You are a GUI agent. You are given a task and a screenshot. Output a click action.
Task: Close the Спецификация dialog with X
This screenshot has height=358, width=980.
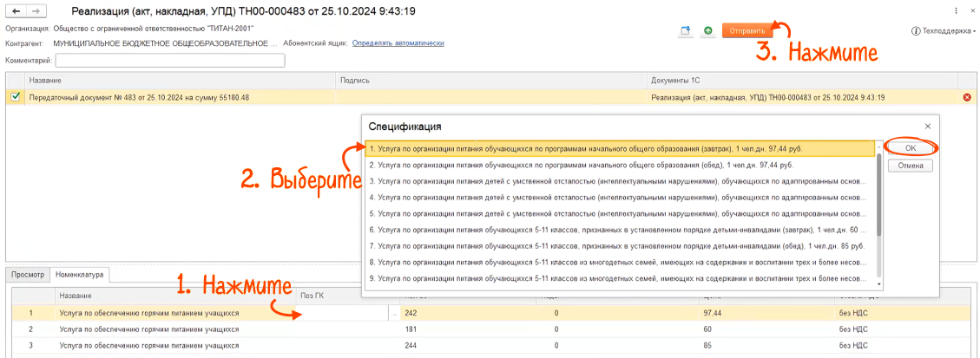pyautogui.click(x=928, y=127)
